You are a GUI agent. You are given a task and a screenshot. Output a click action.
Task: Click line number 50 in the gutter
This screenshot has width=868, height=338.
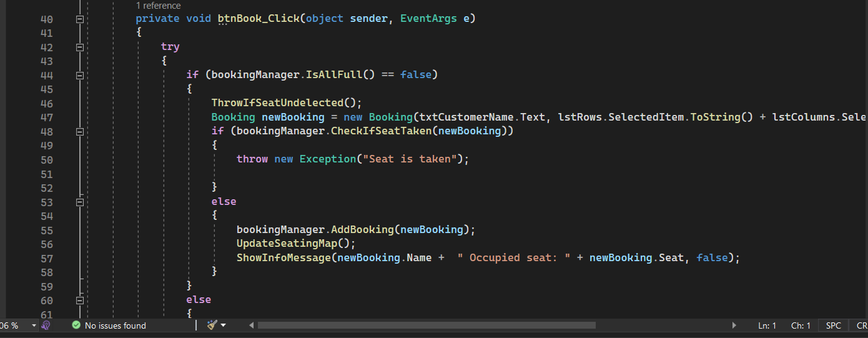click(46, 160)
